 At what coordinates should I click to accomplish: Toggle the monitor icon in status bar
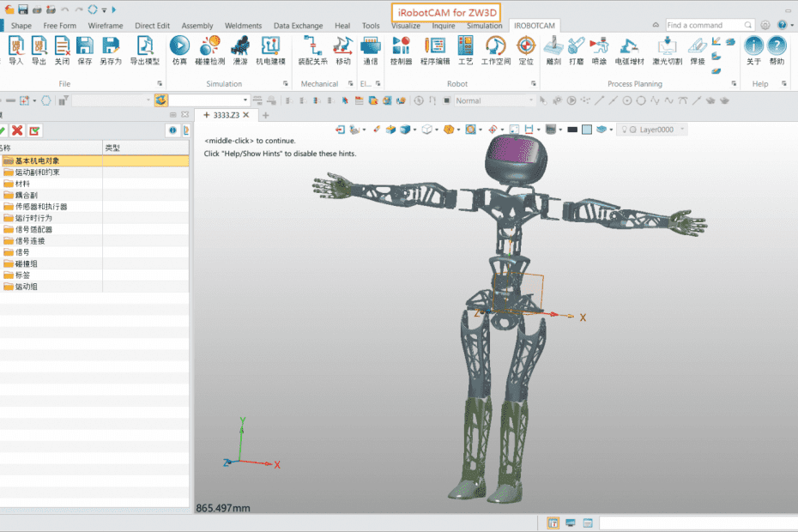[570, 523]
